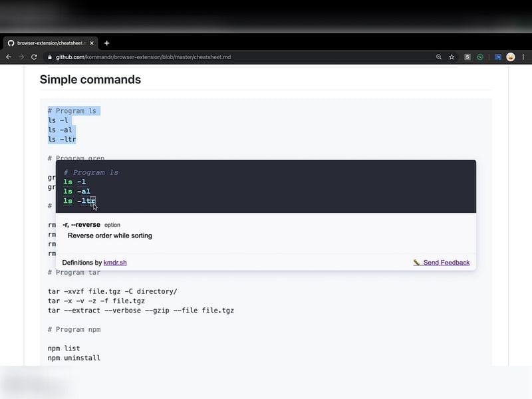Click the "ls -al" command in tooltip

coord(76,192)
